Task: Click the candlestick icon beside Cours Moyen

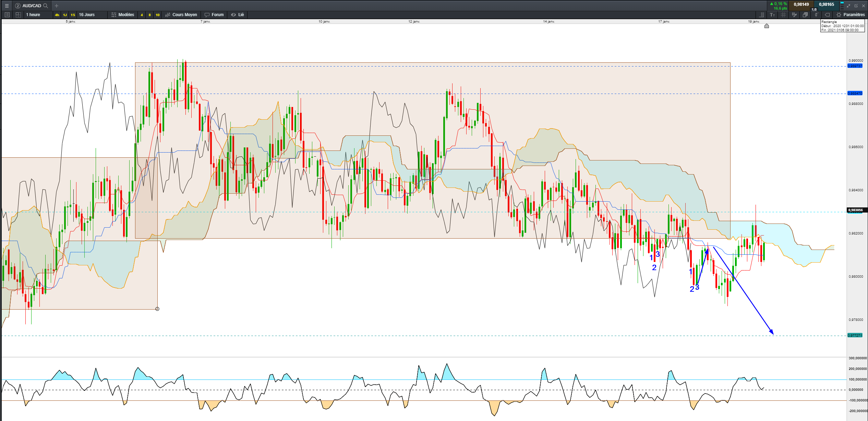Action: [168, 15]
